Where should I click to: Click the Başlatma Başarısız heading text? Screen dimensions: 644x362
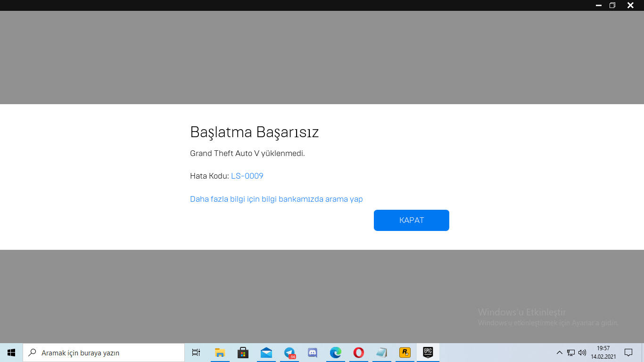pos(255,132)
